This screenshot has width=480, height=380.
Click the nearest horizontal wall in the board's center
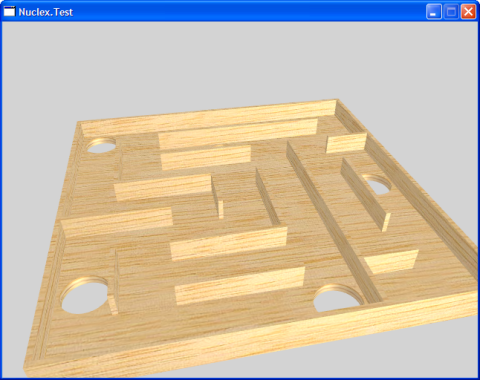pyautogui.click(x=240, y=286)
